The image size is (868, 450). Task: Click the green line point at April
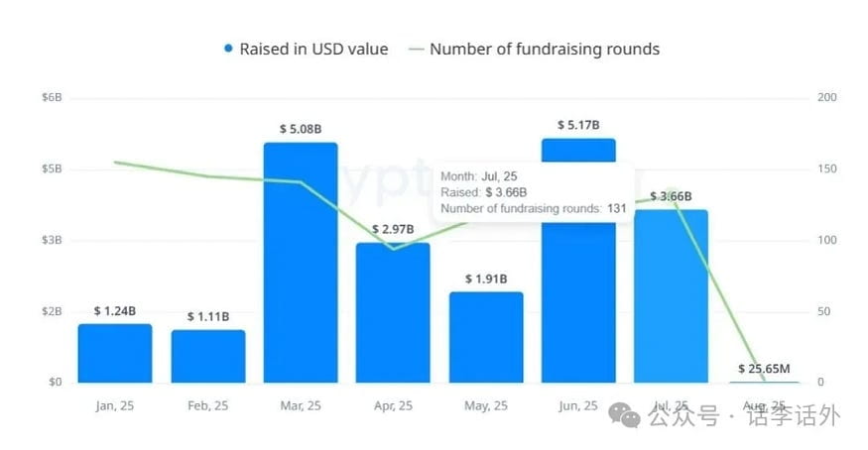click(394, 249)
